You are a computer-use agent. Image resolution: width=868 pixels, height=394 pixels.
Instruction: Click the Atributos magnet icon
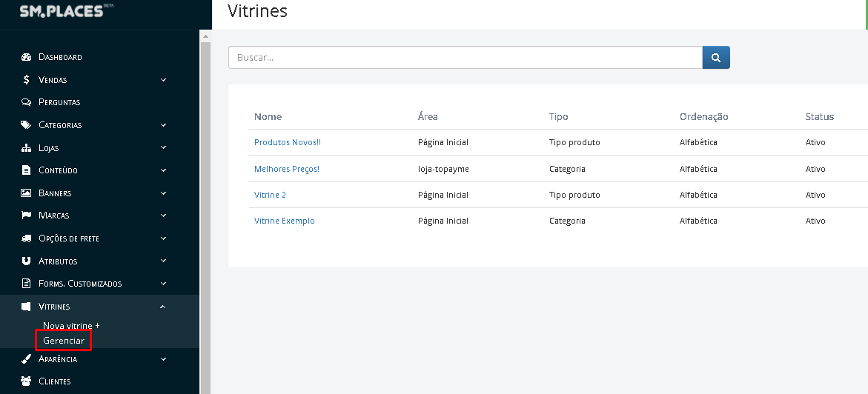26,261
